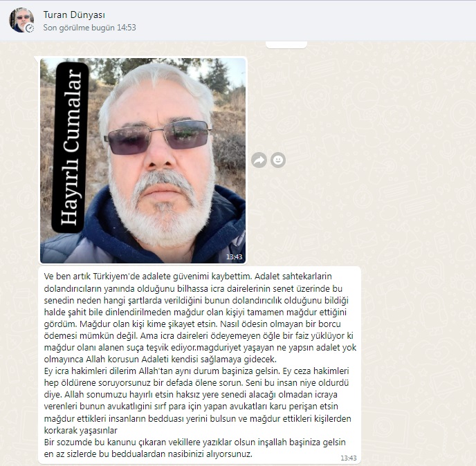This screenshot has width=476, height=466.
Task: Open the shared selfie photo
Action: 143,160
